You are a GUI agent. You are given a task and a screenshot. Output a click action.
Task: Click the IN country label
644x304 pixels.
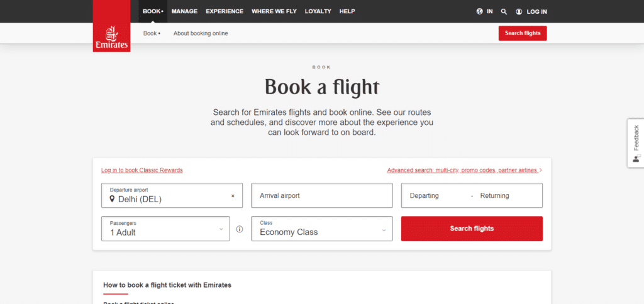489,11
